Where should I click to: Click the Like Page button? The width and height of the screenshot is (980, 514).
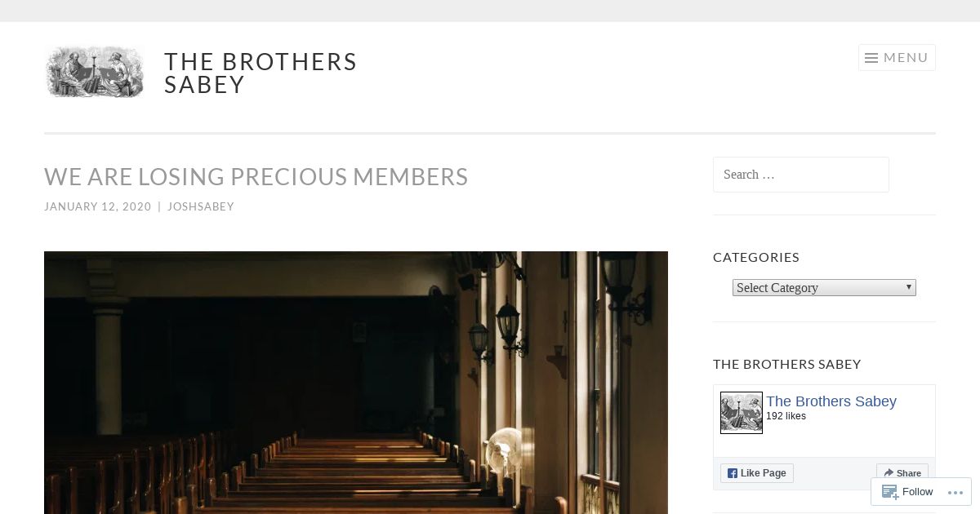tap(757, 473)
